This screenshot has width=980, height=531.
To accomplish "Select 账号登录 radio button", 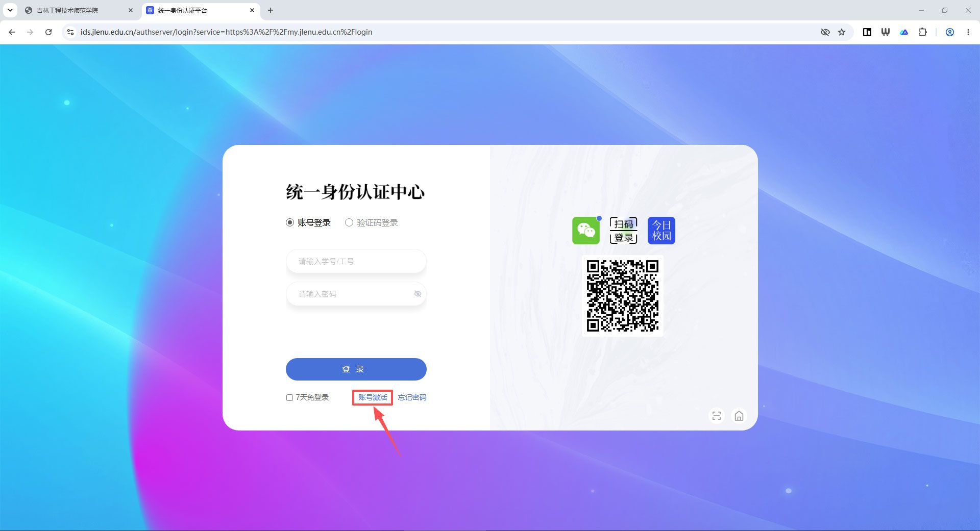I will point(290,222).
